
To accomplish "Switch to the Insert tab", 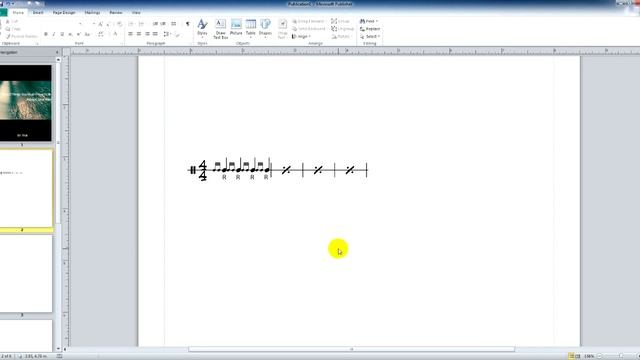I will click(x=38, y=13).
